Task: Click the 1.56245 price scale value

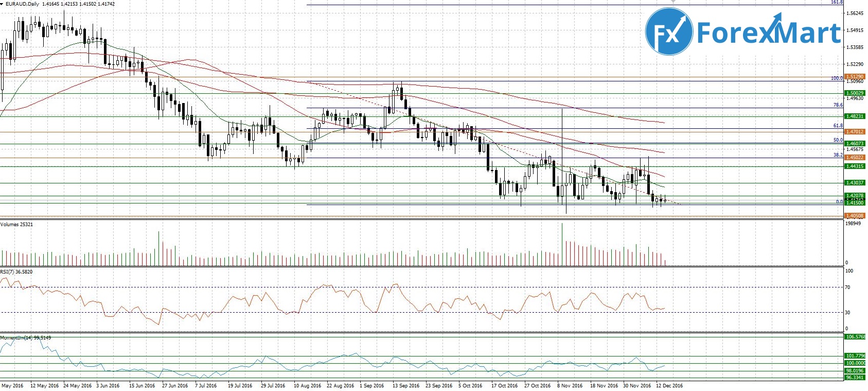Action: [854, 13]
